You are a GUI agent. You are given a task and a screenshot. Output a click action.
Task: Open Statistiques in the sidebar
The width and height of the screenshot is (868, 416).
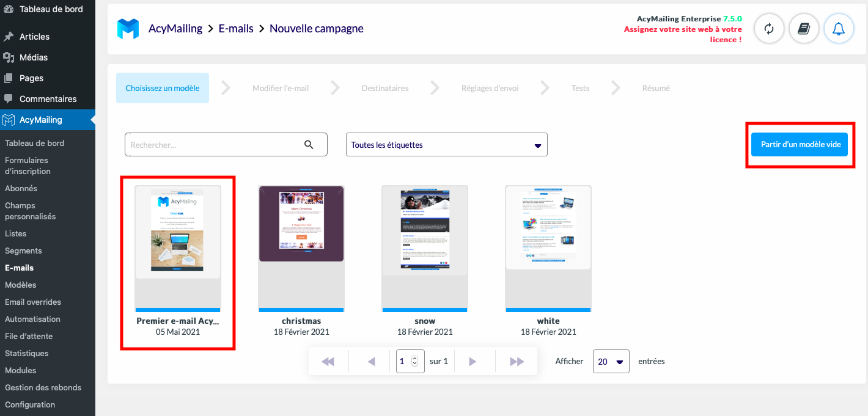[26, 353]
